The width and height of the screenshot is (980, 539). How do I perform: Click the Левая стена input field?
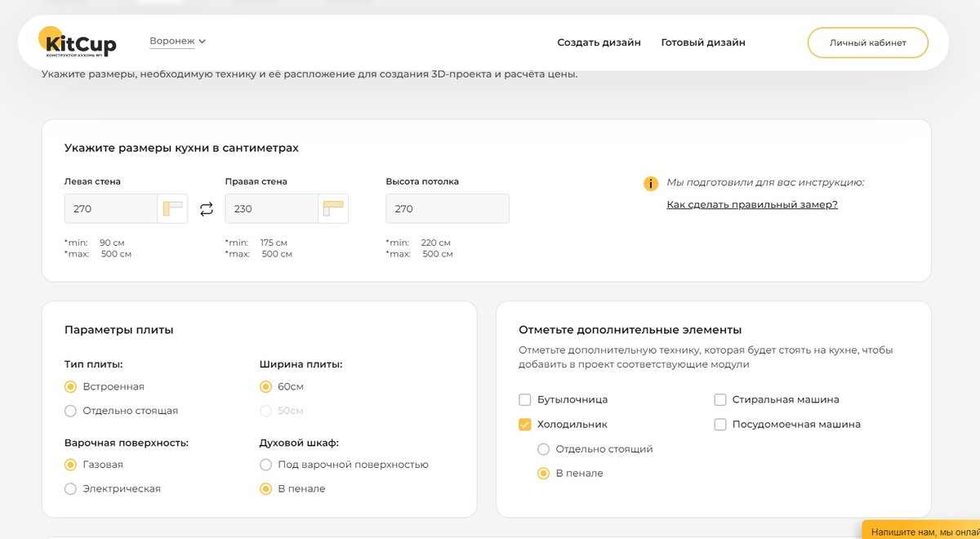click(x=110, y=209)
